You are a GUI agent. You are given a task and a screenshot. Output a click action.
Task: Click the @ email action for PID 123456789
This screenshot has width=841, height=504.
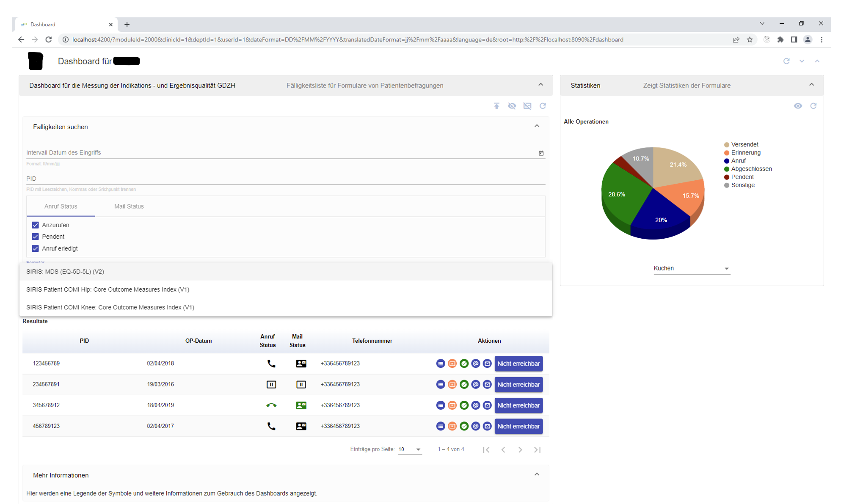476,364
